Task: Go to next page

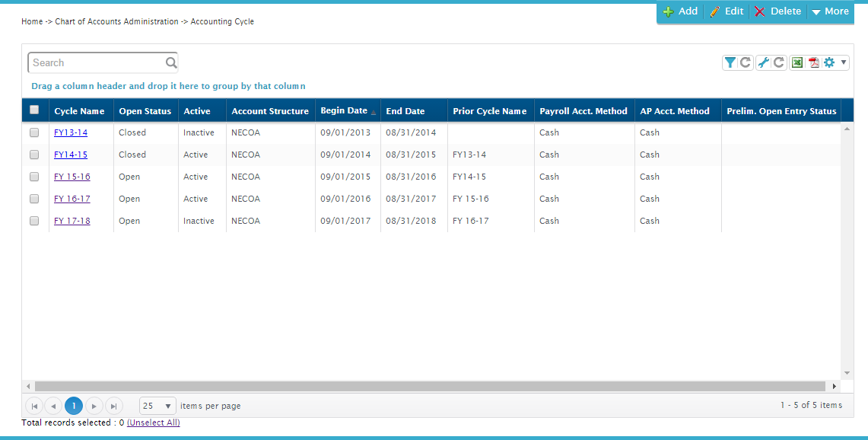Action: click(x=94, y=407)
